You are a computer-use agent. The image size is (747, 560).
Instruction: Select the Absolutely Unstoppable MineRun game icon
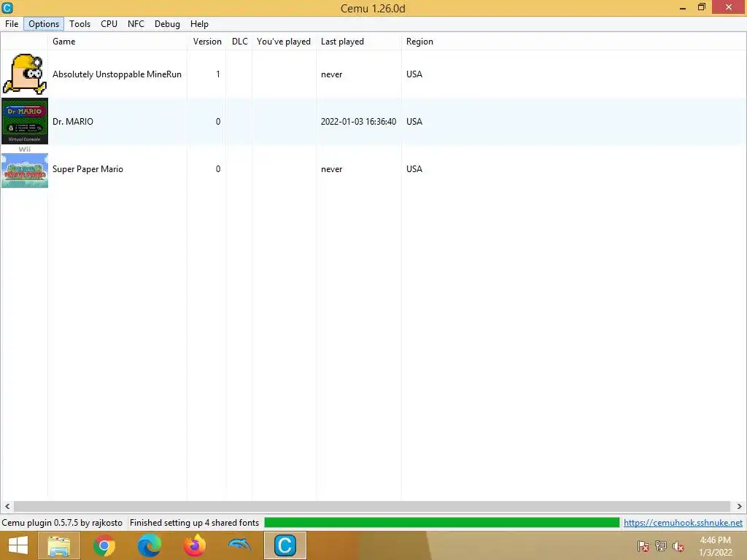pos(25,74)
